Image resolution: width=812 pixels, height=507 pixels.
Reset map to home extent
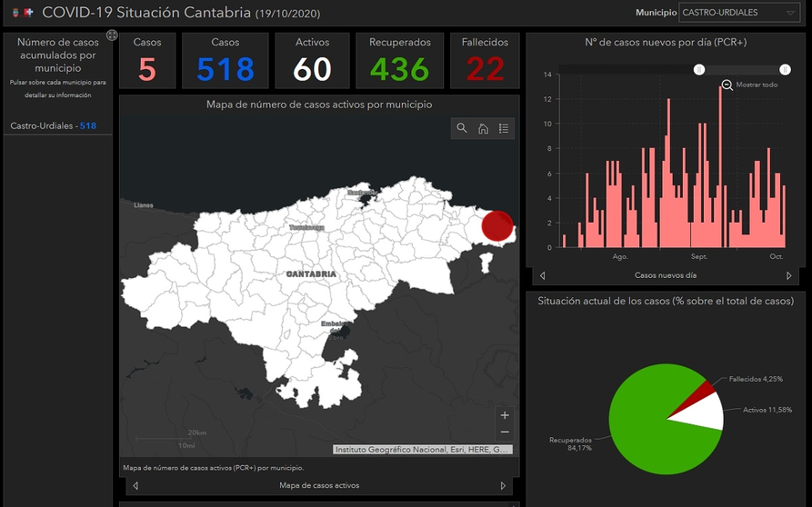(x=483, y=128)
